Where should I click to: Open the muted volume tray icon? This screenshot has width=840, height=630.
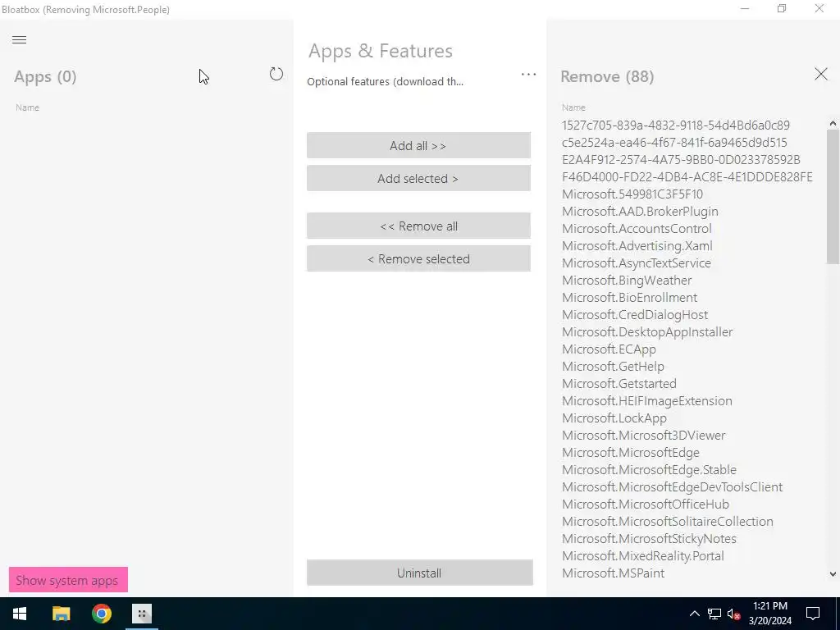tap(734, 614)
